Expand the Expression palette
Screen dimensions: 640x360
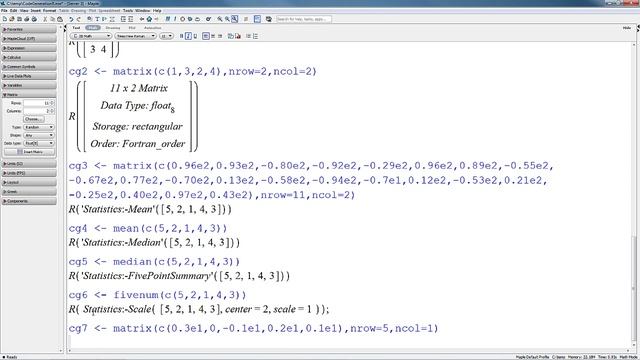pos(29,48)
